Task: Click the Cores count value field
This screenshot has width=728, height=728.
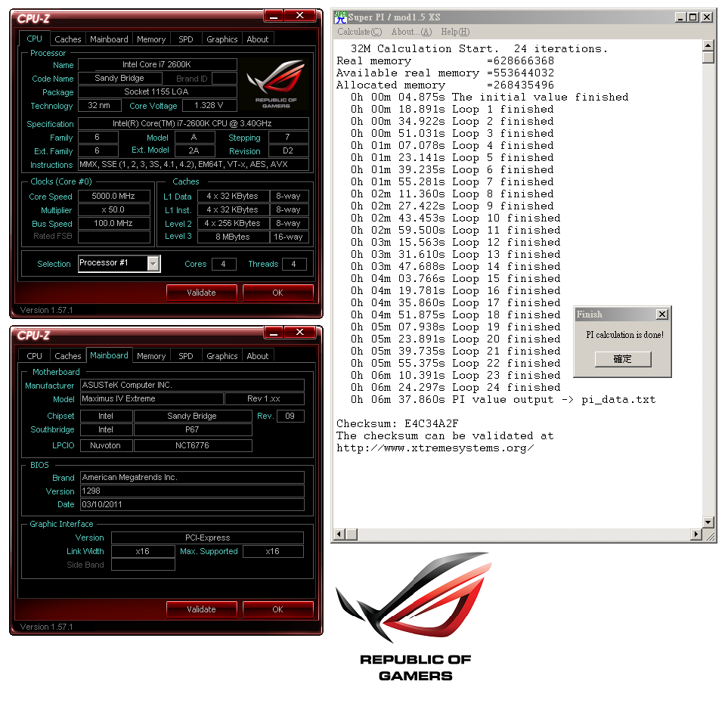Action: point(224,264)
